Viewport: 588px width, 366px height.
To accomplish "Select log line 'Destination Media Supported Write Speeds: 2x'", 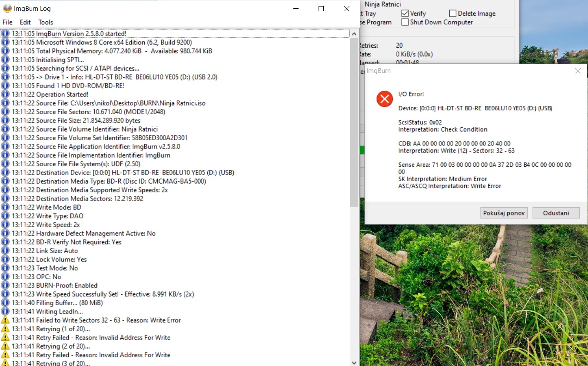I will click(x=175, y=190).
